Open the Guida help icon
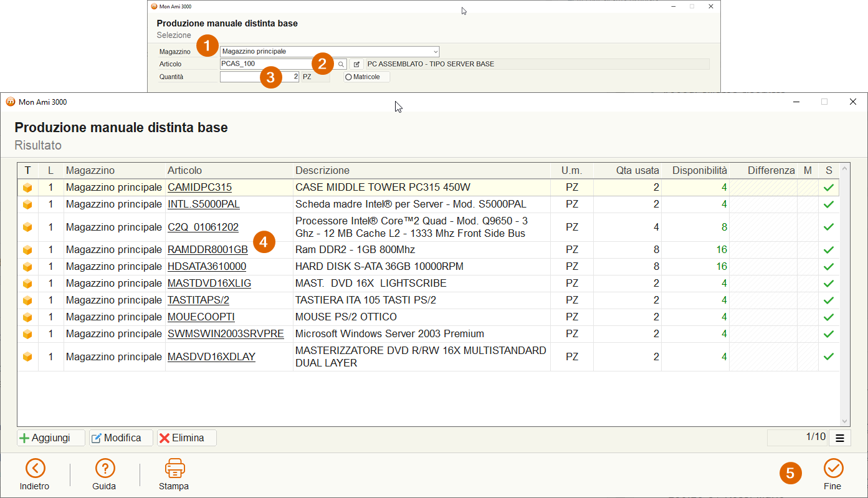868x498 pixels. pyautogui.click(x=105, y=468)
